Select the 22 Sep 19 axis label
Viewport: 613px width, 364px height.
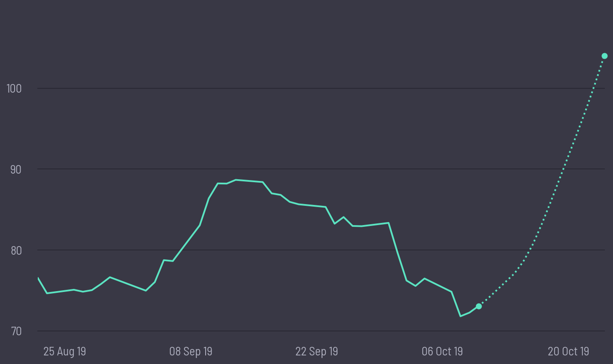316,352
